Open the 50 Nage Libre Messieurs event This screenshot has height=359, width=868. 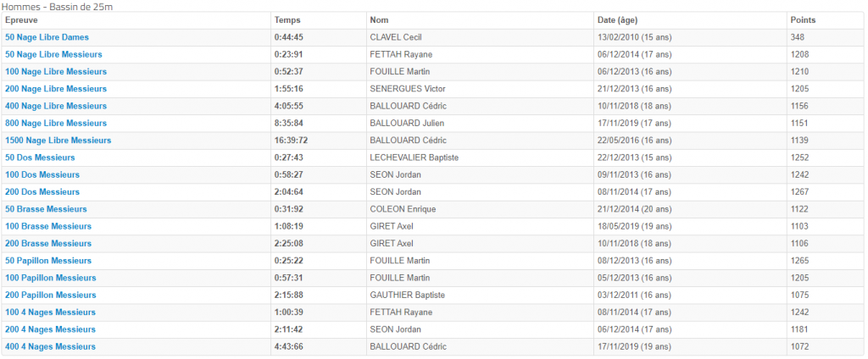coord(53,55)
